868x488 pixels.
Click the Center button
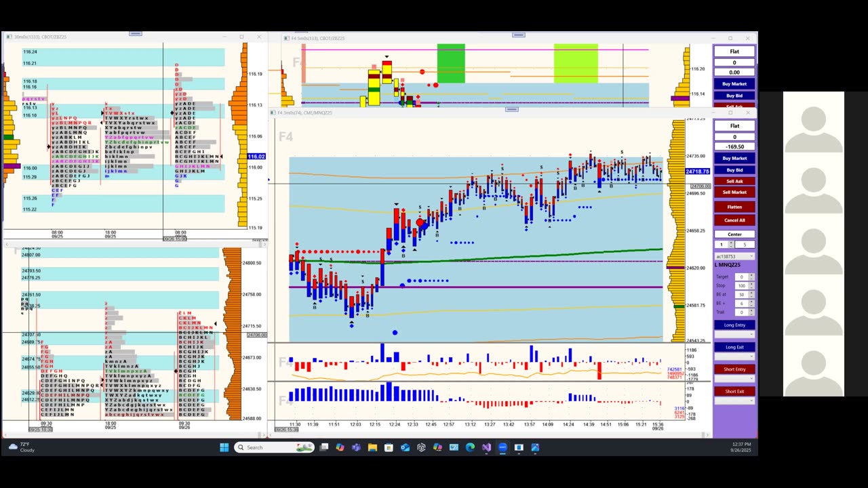tap(734, 235)
